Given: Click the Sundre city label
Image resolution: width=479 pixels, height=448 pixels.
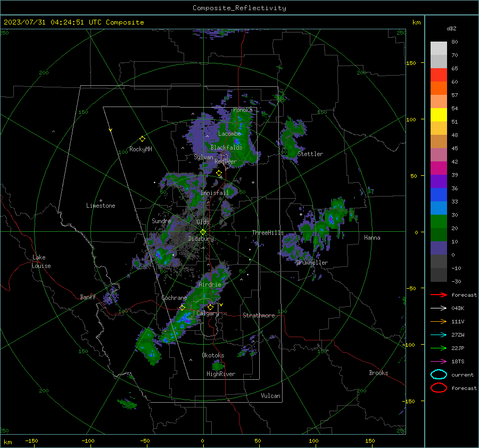Looking at the screenshot, I should coord(161,221).
